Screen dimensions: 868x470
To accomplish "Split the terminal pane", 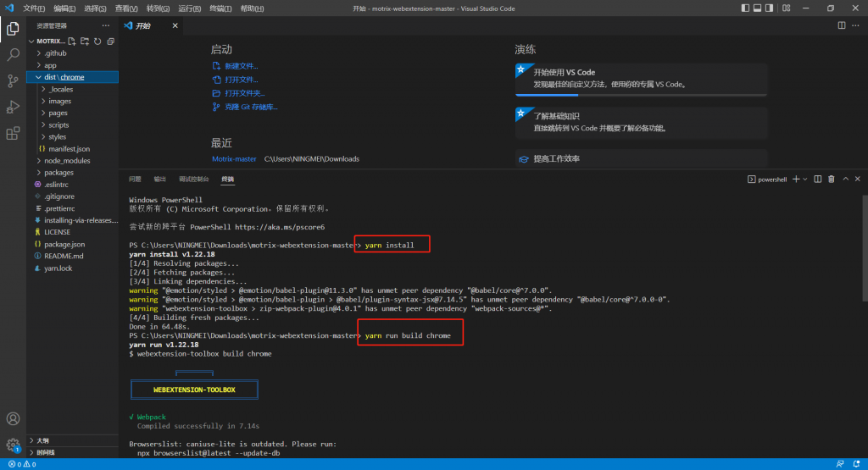I will pos(818,180).
